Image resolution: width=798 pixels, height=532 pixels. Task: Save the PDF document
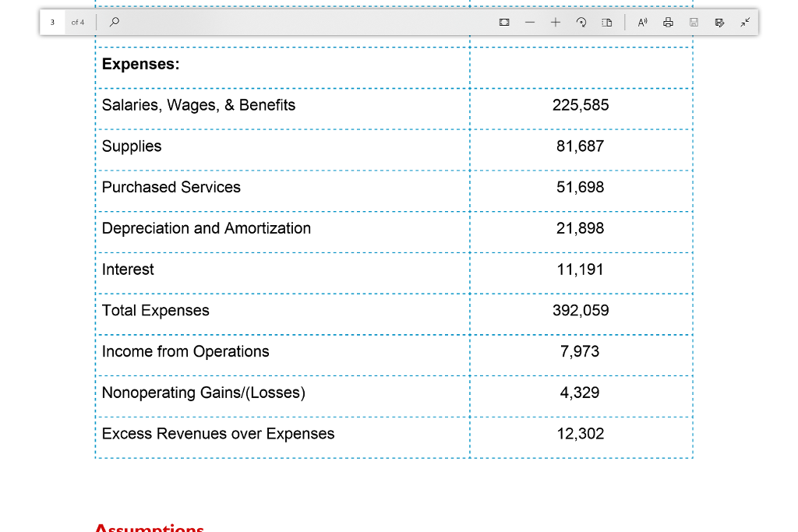point(694,22)
